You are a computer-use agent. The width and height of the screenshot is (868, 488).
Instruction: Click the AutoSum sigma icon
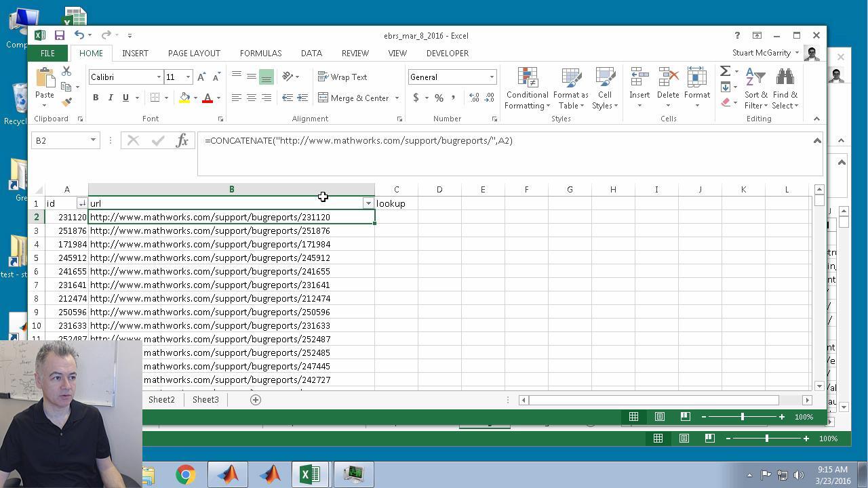(725, 71)
